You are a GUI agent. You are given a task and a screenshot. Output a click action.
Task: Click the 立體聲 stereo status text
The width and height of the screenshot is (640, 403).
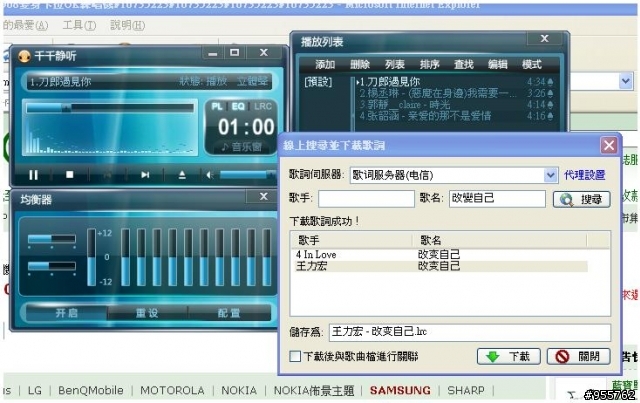click(x=253, y=81)
